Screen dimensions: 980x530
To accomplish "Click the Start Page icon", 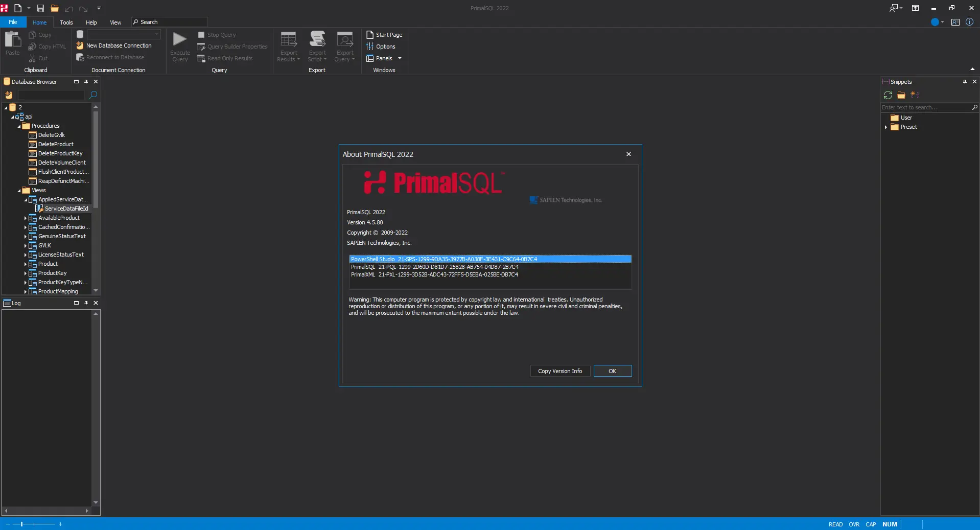I will 370,35.
